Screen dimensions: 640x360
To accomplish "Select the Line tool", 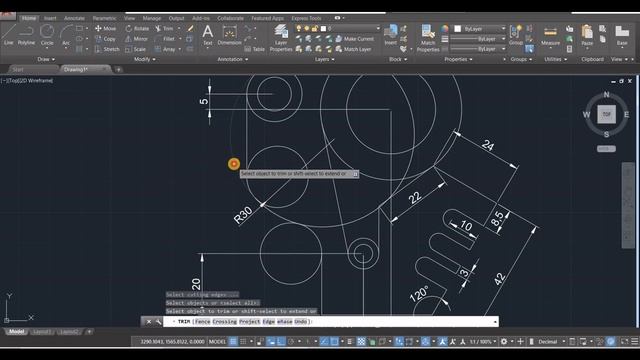I will (x=9, y=34).
